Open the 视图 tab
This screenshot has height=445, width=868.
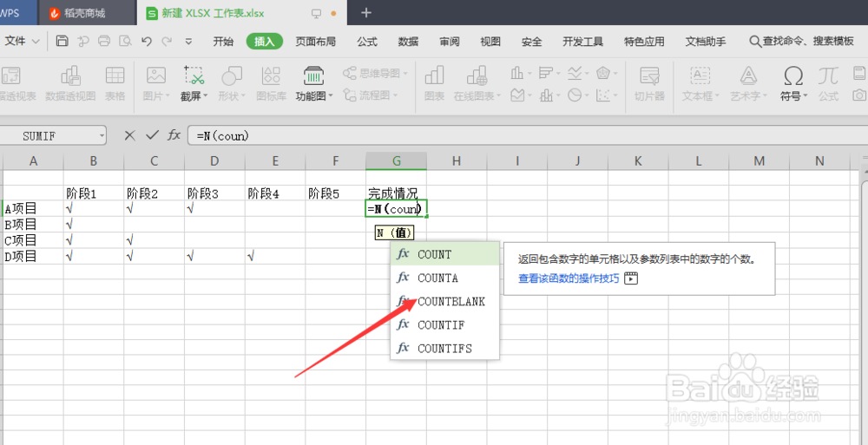point(490,42)
